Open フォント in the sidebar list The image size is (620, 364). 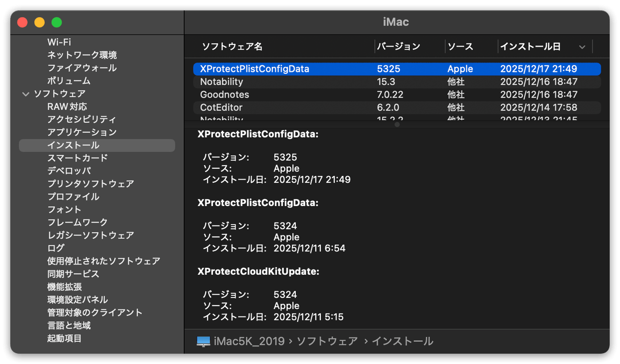click(64, 210)
